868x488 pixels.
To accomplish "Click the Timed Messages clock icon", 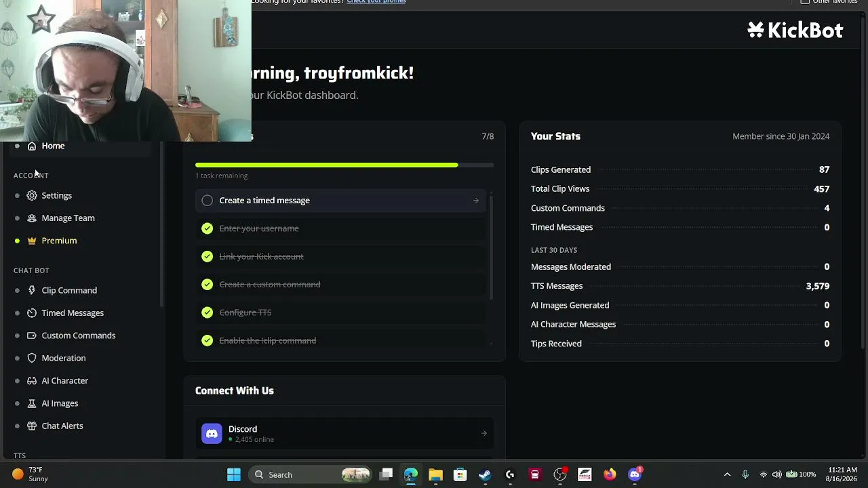I will 32,313.
